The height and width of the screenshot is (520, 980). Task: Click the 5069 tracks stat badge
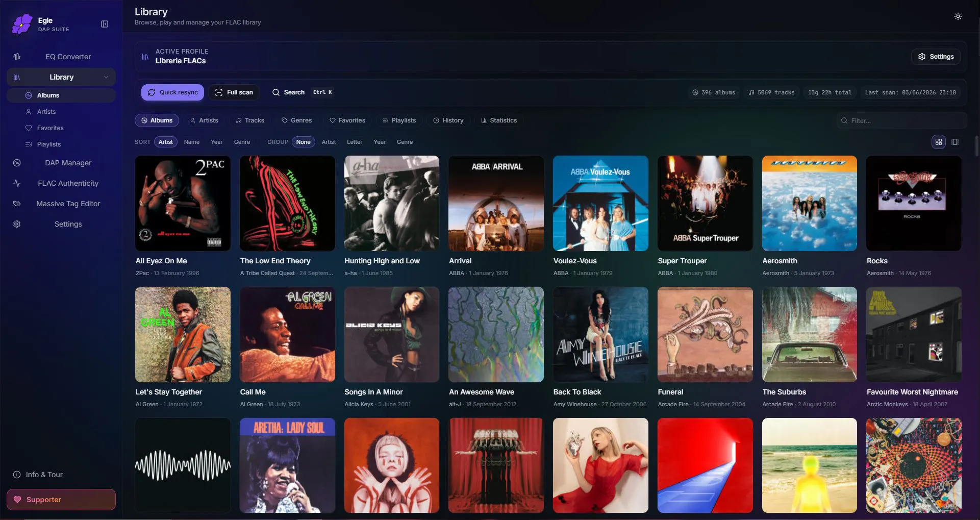coord(771,92)
